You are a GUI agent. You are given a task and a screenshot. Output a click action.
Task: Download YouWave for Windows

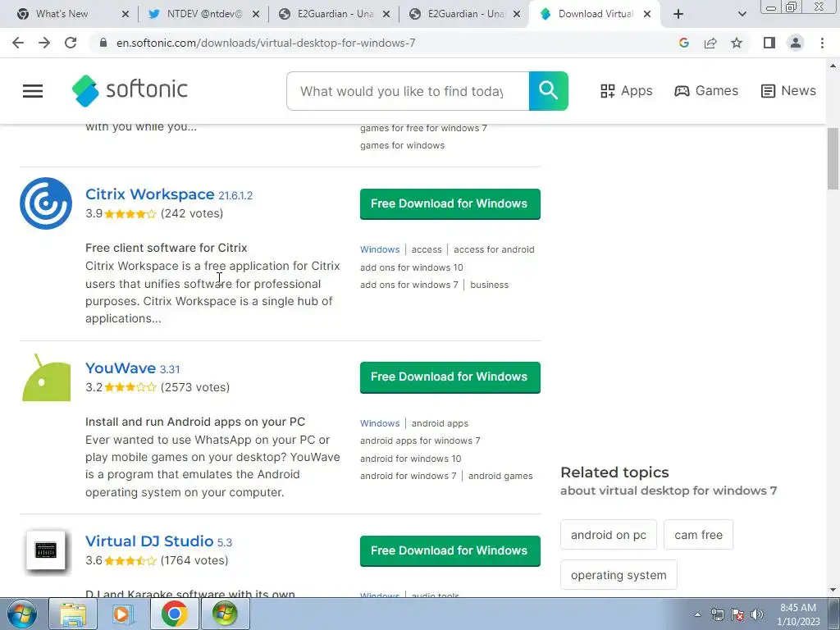pyautogui.click(x=450, y=377)
